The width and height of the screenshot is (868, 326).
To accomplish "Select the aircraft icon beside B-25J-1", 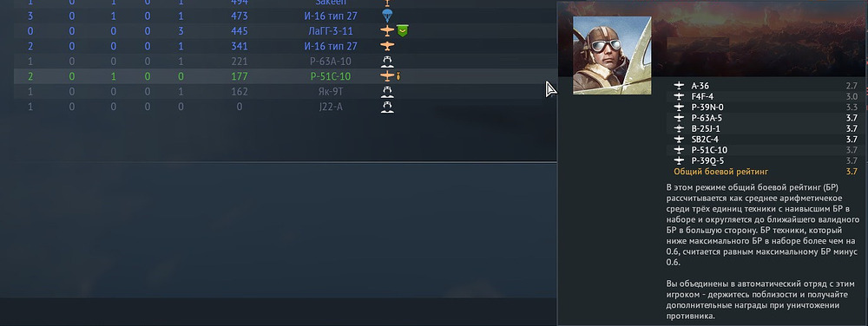I will pyautogui.click(x=679, y=128).
